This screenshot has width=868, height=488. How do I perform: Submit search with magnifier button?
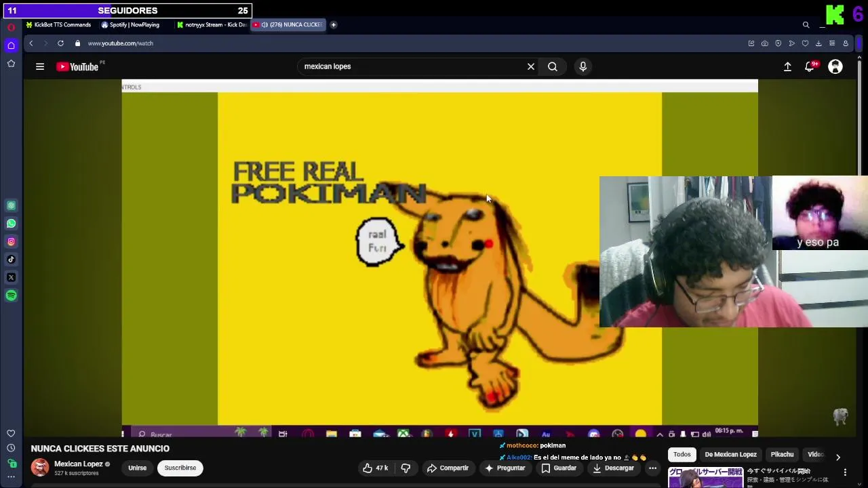(553, 66)
